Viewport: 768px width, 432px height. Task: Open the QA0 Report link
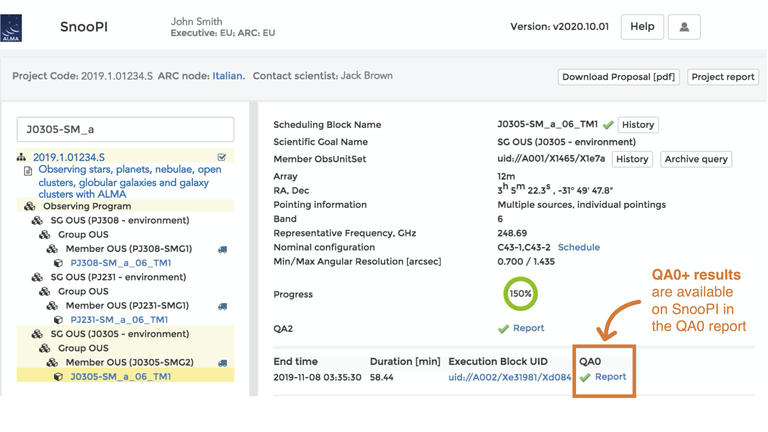tap(610, 377)
